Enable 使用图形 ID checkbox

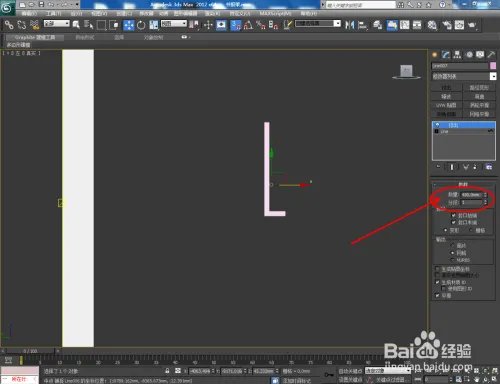tap(444, 289)
